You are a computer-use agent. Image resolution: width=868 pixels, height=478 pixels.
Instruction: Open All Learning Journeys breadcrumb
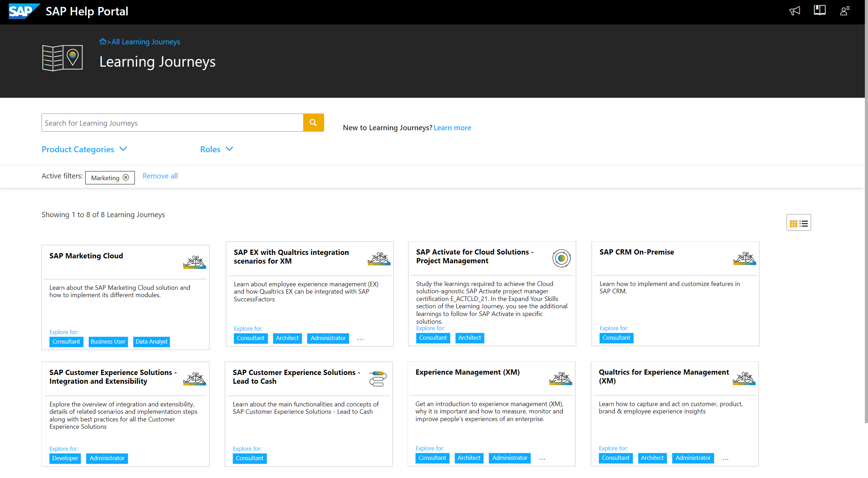[146, 42]
